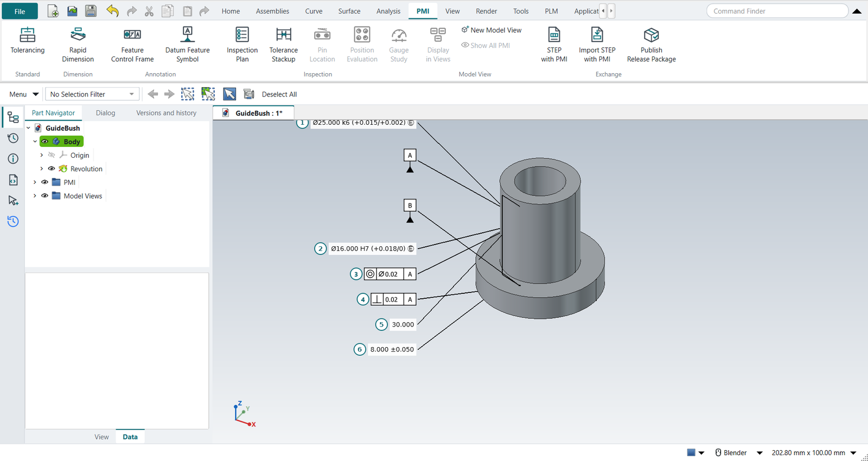Viewport: 868px width, 461px height.
Task: Expand the PMI folder in the tree
Action: point(35,182)
